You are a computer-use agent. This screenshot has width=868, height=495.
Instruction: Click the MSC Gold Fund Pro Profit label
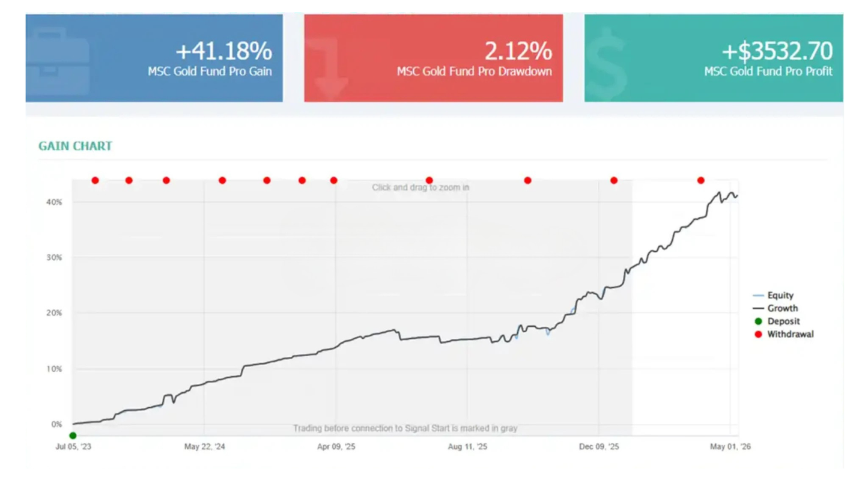[768, 71]
